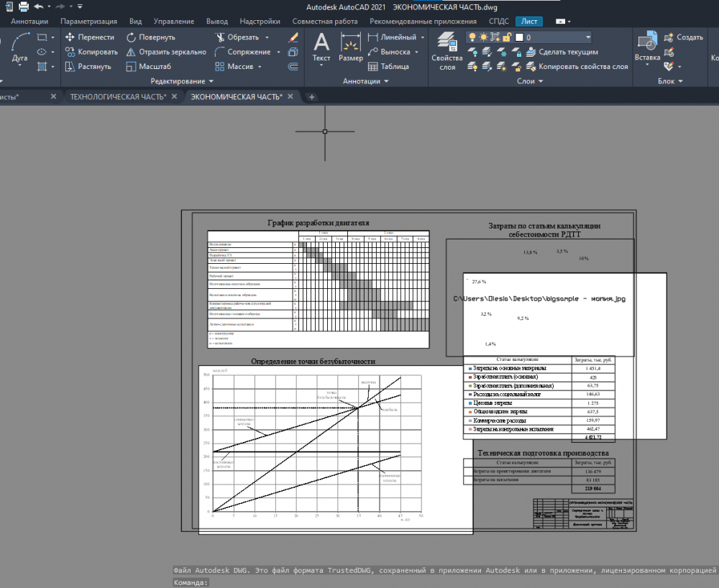The image size is (719, 588).
Task: Expand the Редактирование panel
Action: tap(182, 81)
